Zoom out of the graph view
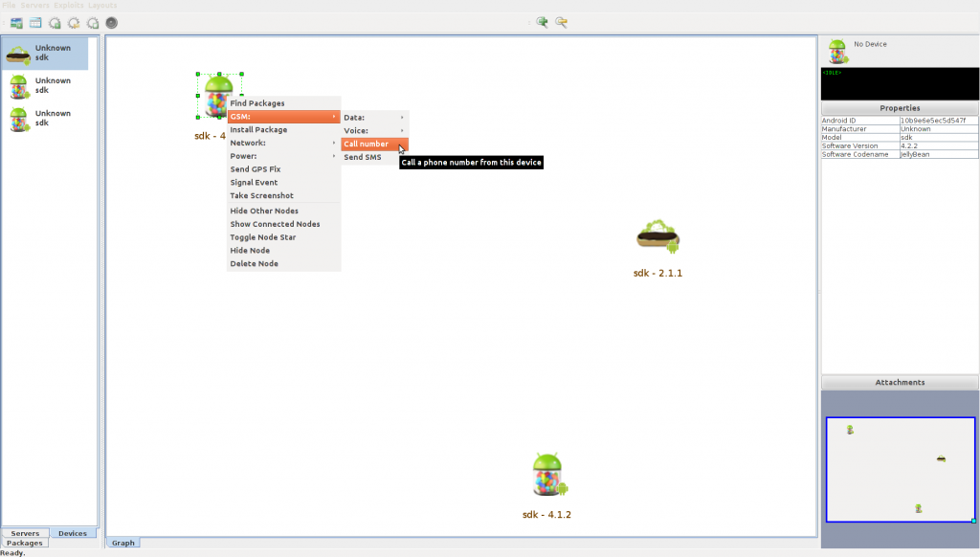Image resolution: width=980 pixels, height=557 pixels. click(x=562, y=21)
